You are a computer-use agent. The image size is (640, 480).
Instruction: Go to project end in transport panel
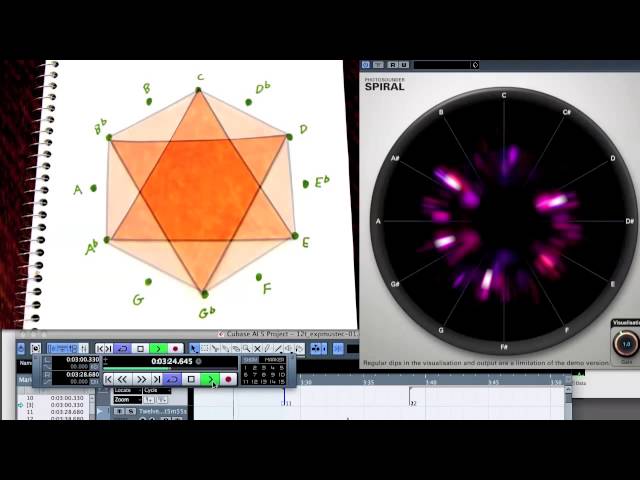click(x=157, y=379)
